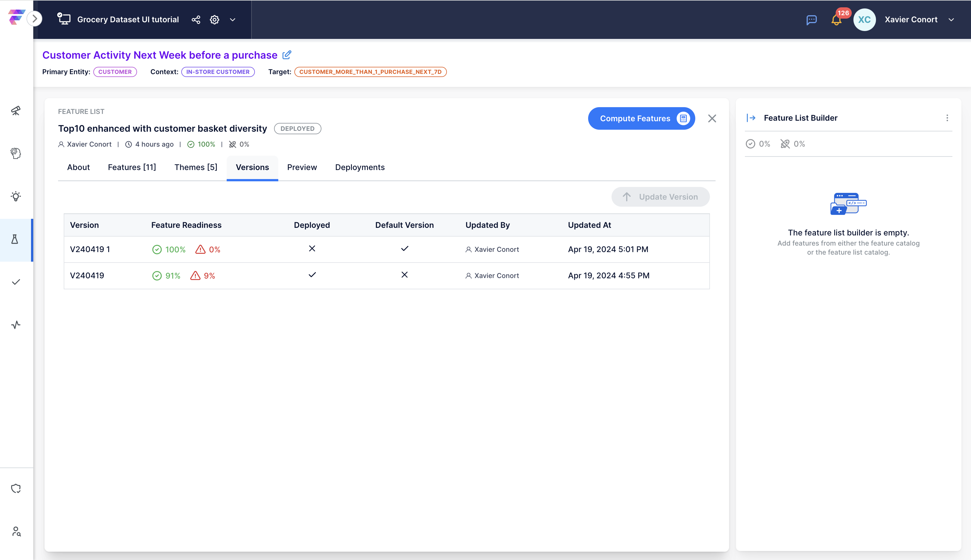Viewport: 971px width, 560px height.
Task: Edit the use case name with pencil icon
Action: coord(287,55)
